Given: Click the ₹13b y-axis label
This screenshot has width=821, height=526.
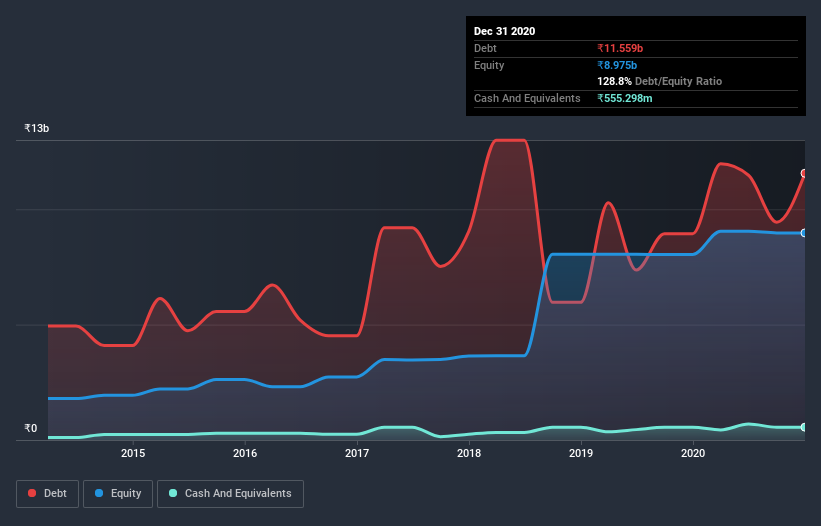Looking at the screenshot, I should click(x=37, y=128).
